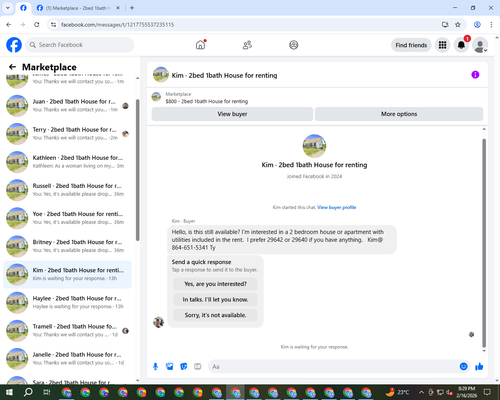Open Janelle's conversation in the list
Screen dimensions: 500x400
pyautogui.click(x=67, y=359)
